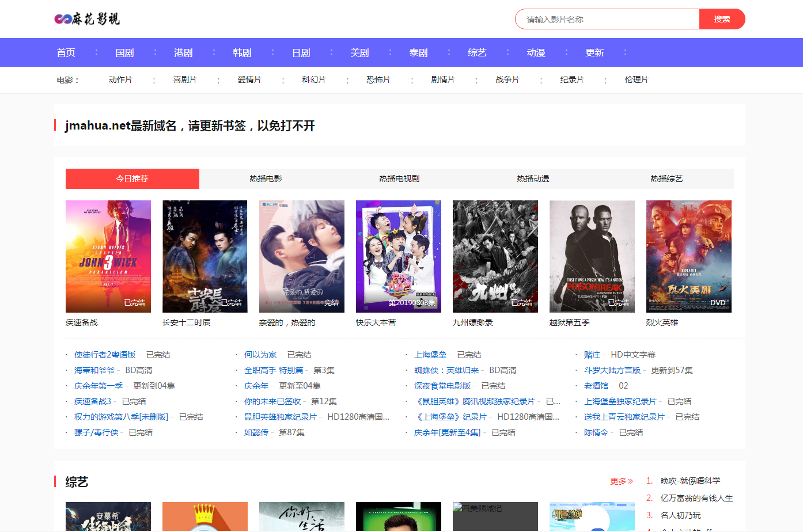The width and height of the screenshot is (803, 532).
Task: Click the red 搜索 search button
Action: coord(721,19)
